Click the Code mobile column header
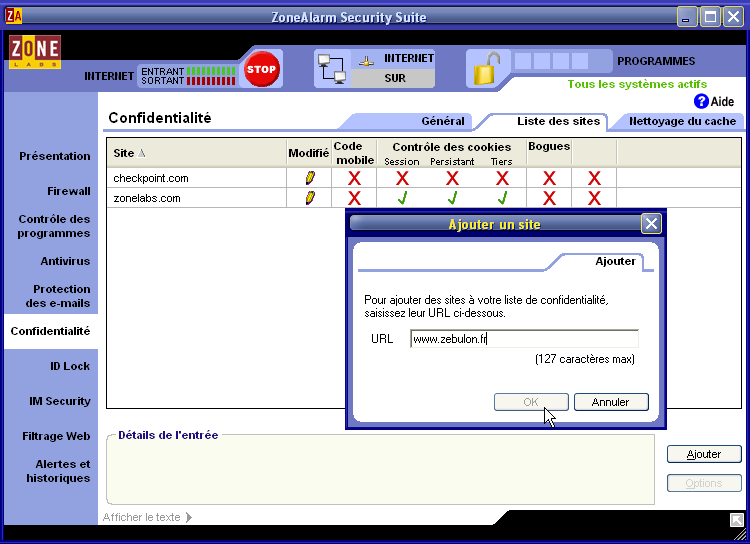Screen dimensions: 750x544 point(354,153)
